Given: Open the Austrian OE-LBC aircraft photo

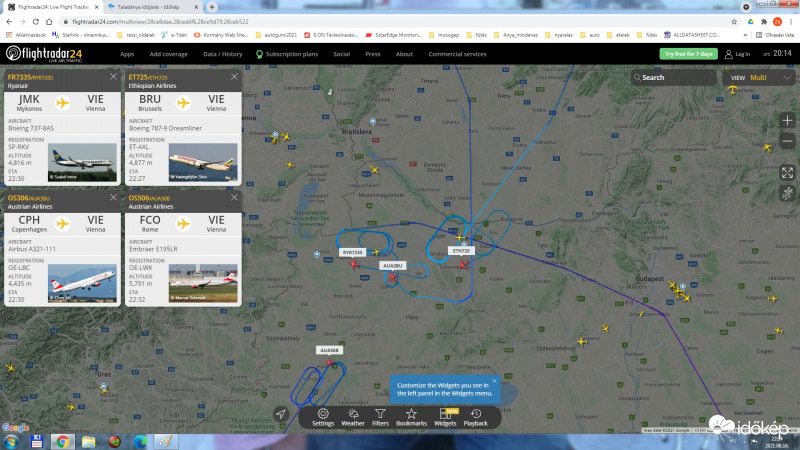Looking at the screenshot, I should (82, 283).
